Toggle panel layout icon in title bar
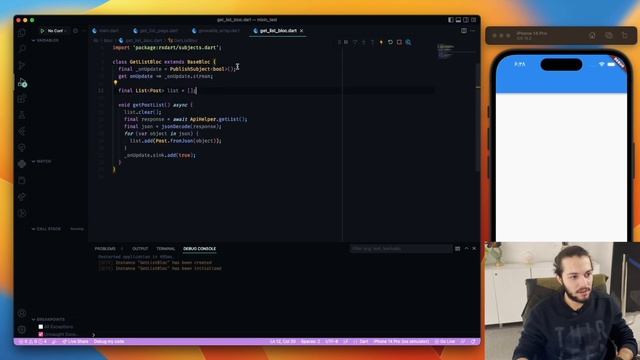 tap(458, 20)
